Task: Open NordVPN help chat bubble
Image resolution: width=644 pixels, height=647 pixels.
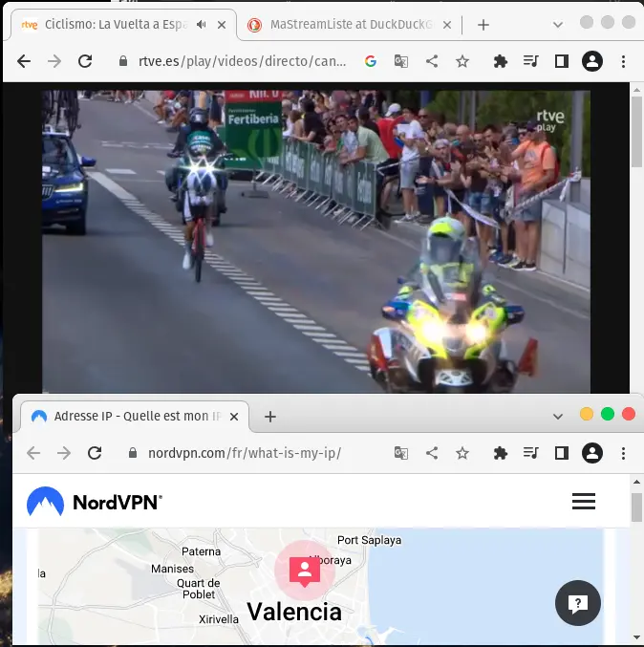Action: [x=577, y=603]
